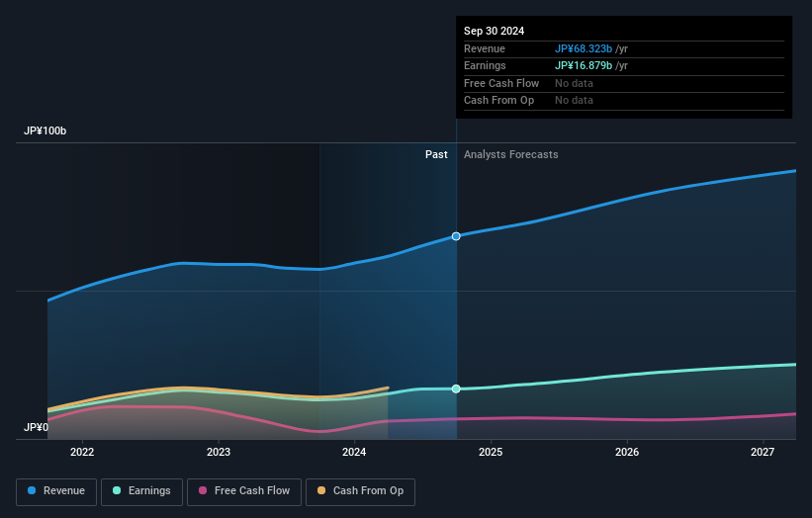Image resolution: width=812 pixels, height=518 pixels.
Task: Click the pink Free Cash Flow legend dot
Action: point(203,490)
